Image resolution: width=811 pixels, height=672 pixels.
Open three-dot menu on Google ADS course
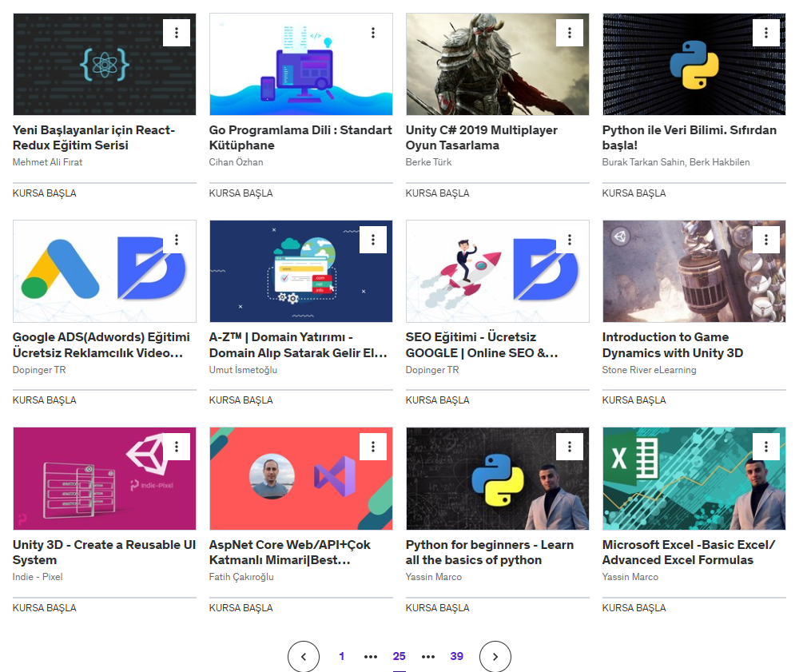[x=177, y=240]
